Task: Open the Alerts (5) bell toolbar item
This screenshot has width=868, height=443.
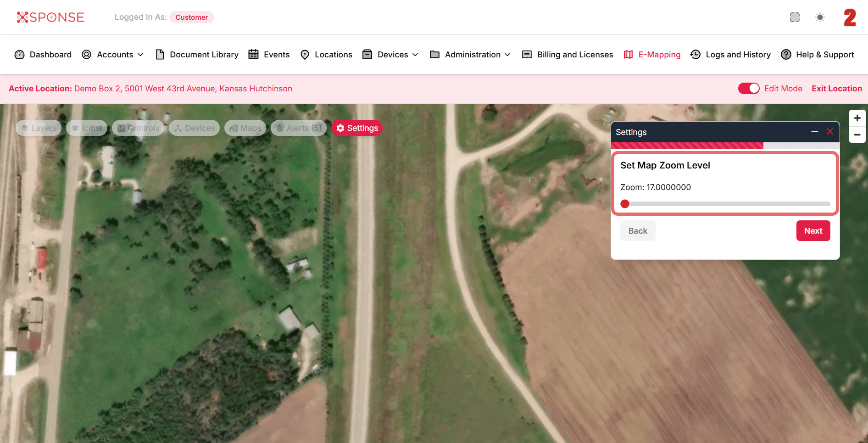Action: tap(299, 128)
